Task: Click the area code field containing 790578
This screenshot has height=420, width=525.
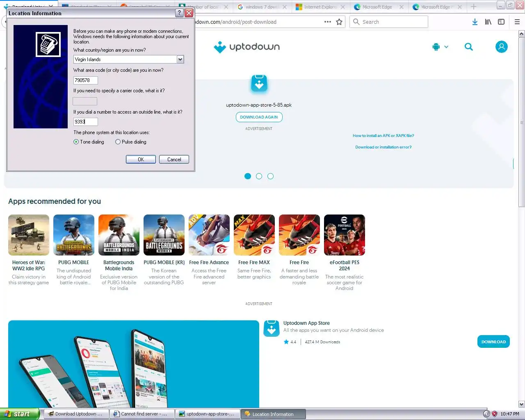Action: click(85, 80)
